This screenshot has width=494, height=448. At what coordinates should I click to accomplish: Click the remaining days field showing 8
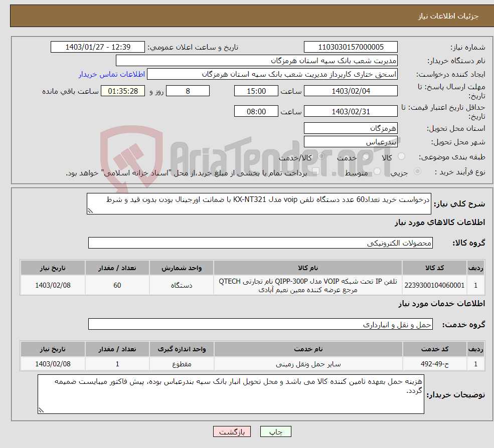click(x=188, y=91)
